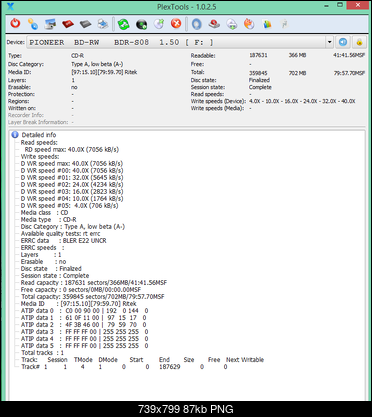Select the 'D WR speed max: 40.0X' row
The image size is (372, 417).
coord(72,164)
